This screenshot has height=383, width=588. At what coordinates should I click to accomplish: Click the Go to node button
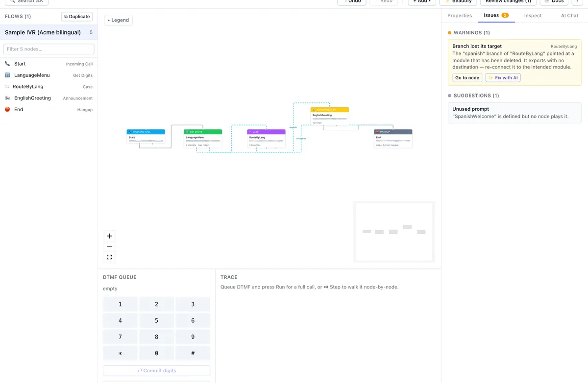coord(467,77)
